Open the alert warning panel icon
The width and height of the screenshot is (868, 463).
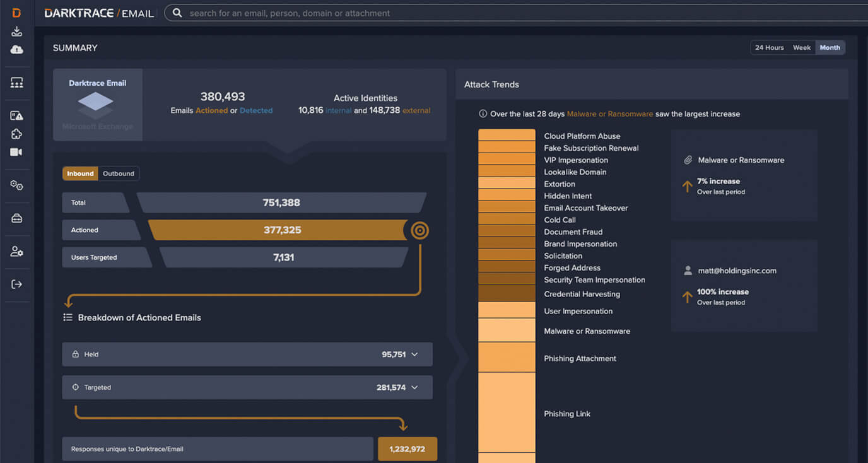(x=16, y=115)
